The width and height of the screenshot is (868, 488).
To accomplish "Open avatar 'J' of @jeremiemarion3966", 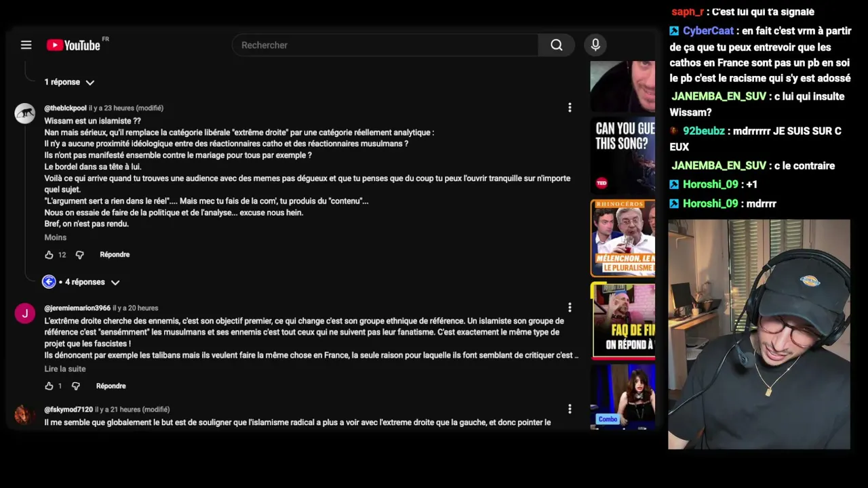I will 25,313.
